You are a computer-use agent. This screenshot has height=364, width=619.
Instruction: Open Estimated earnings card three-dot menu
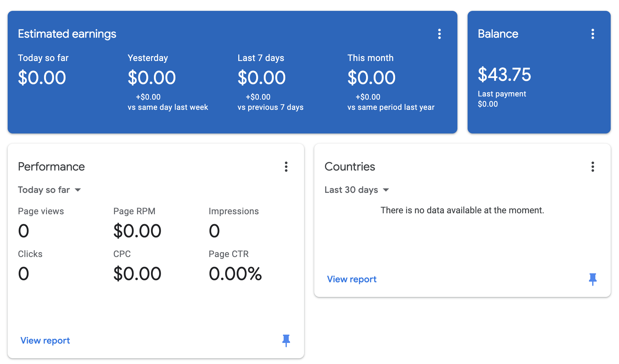[x=439, y=34]
